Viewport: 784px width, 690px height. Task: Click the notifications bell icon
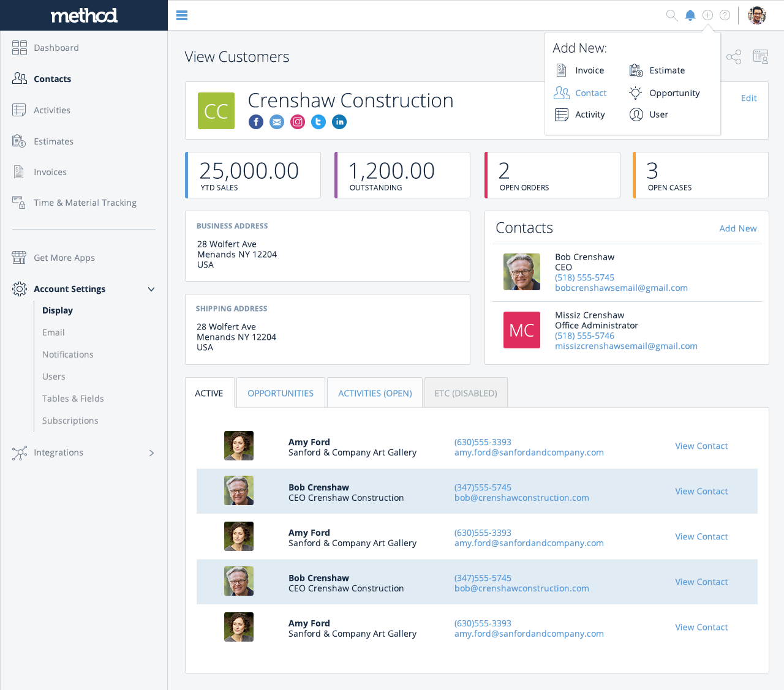click(690, 15)
